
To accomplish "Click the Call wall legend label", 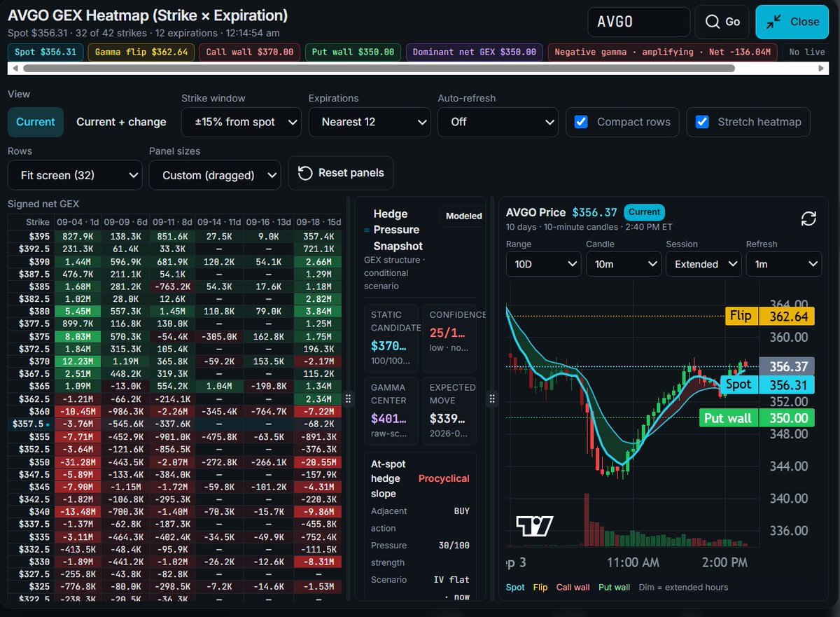I will click(573, 587).
